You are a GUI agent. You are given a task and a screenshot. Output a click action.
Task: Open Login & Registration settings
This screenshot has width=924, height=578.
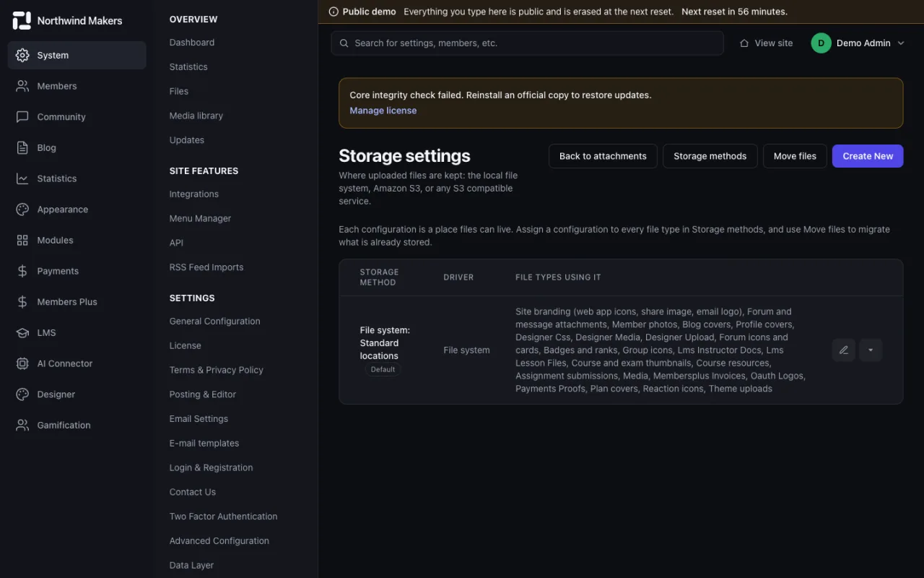click(x=212, y=467)
